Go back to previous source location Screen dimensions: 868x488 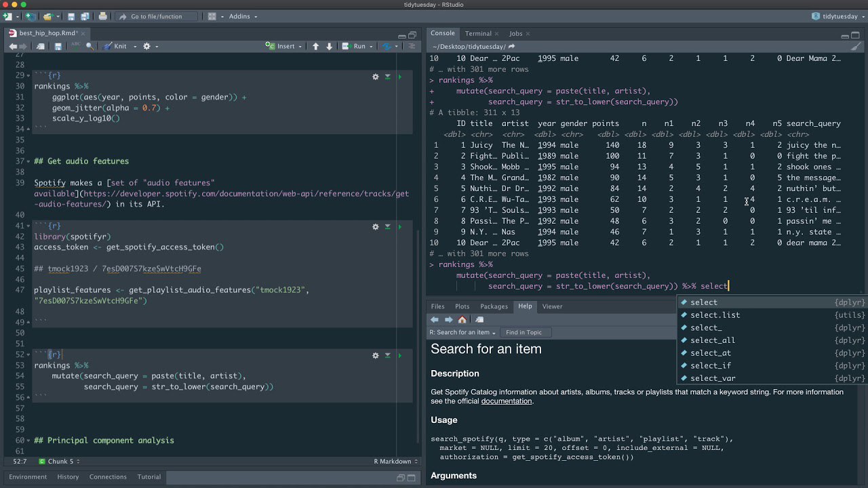(x=12, y=46)
